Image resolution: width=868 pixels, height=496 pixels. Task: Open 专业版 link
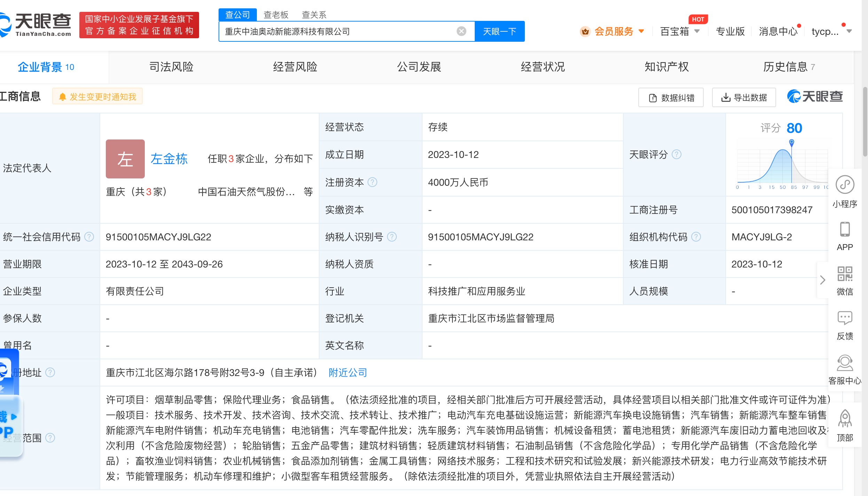tap(730, 31)
